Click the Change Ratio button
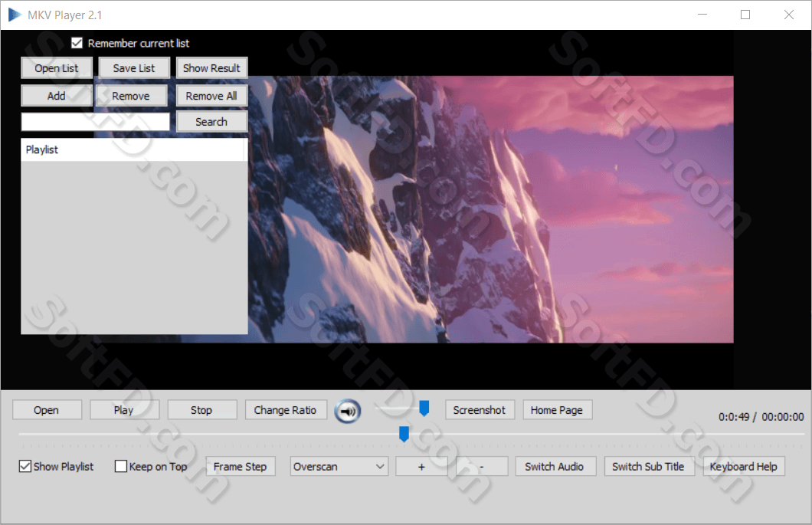The image size is (812, 525). [x=286, y=410]
